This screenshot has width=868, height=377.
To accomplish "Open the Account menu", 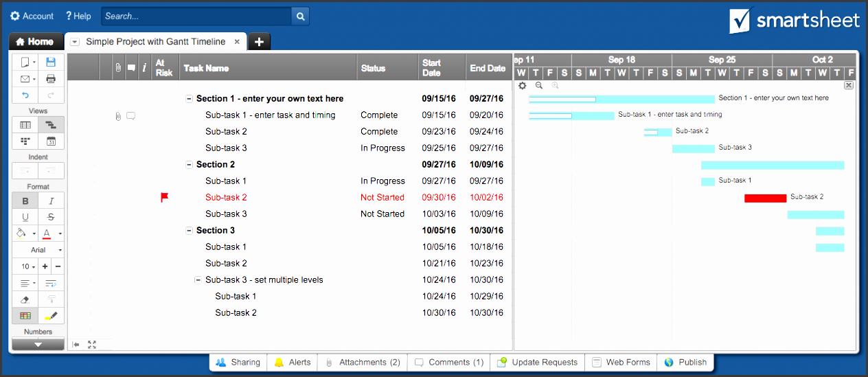I will point(32,16).
